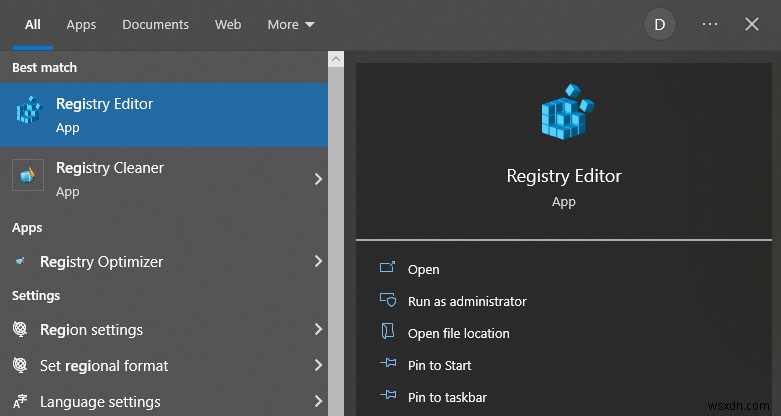Select the Web search tab
The width and height of the screenshot is (781, 416).
228,25
